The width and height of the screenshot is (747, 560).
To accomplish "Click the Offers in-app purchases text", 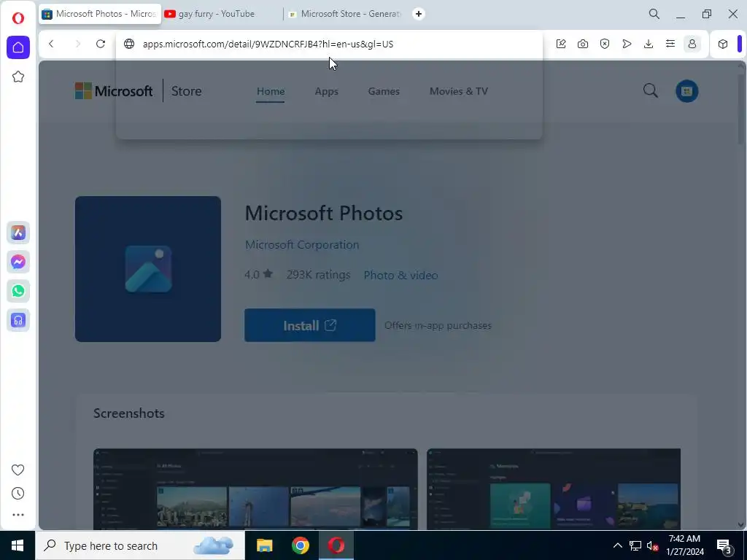I will pos(438,325).
